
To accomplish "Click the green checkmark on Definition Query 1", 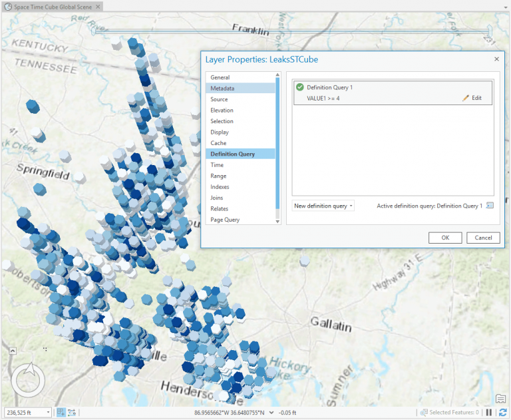I will [300, 87].
